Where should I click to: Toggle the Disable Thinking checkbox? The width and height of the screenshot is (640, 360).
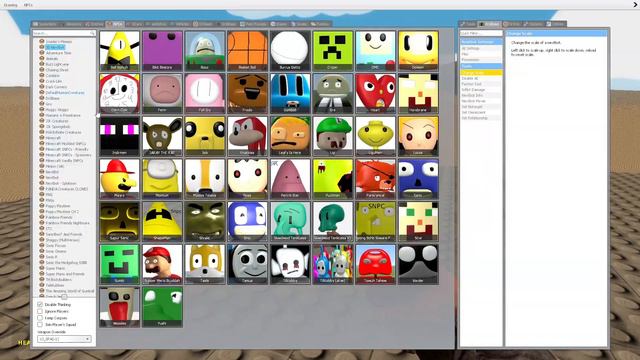(40, 304)
